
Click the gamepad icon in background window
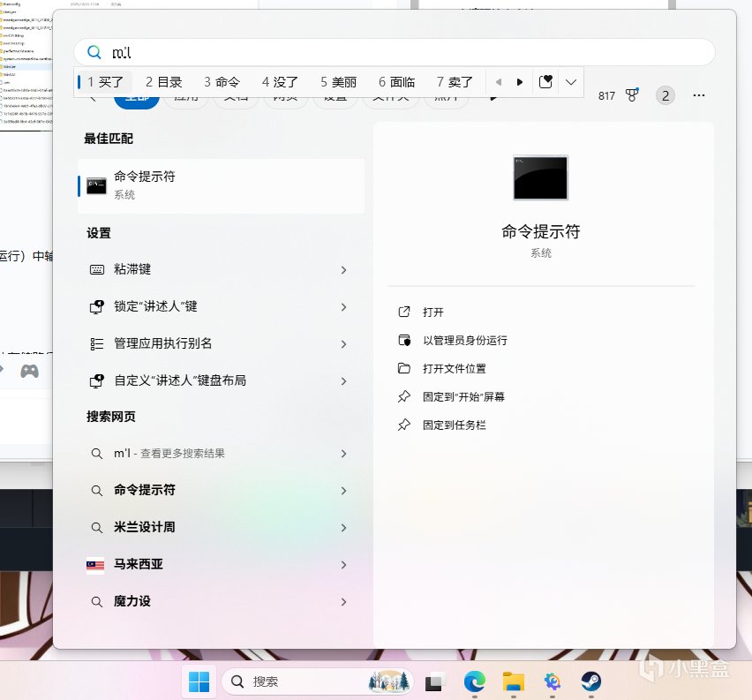29,371
